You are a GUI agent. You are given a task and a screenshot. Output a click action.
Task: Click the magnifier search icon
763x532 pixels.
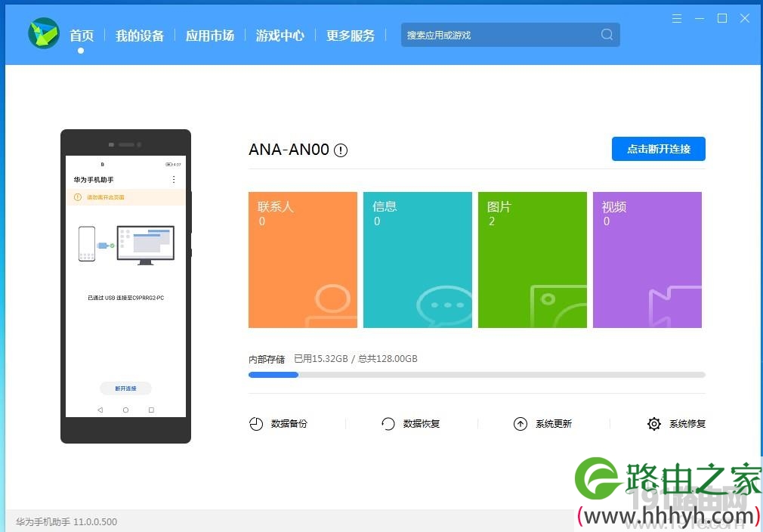[x=607, y=35]
